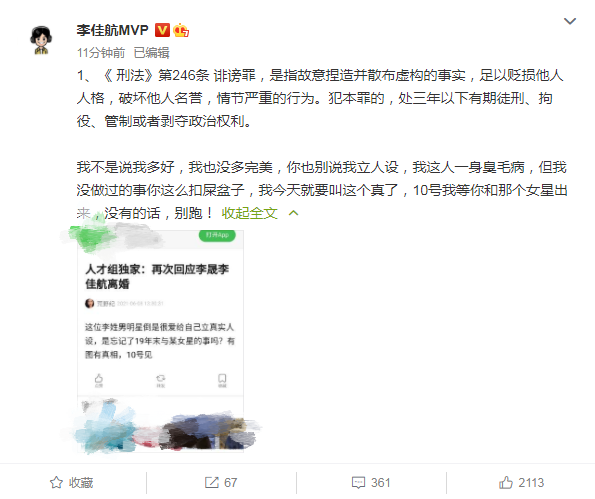Click the repost share icon

(x=211, y=482)
